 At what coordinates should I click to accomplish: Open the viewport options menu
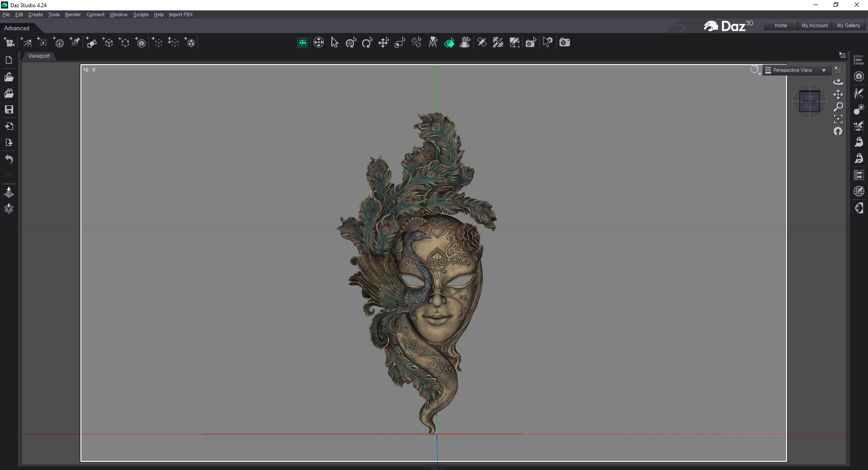[x=838, y=70]
